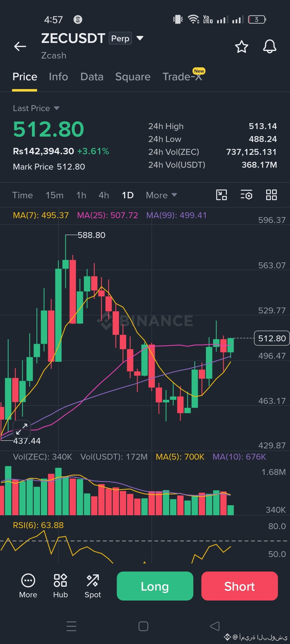Tap Android back triangle icon
The image size is (290, 644).
(x=215, y=626)
